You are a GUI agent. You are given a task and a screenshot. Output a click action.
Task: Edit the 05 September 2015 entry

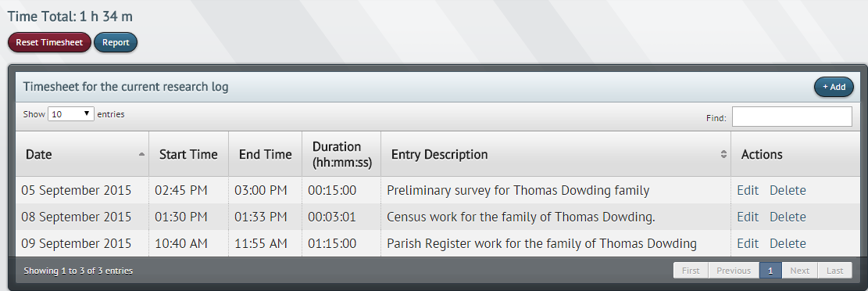point(748,190)
